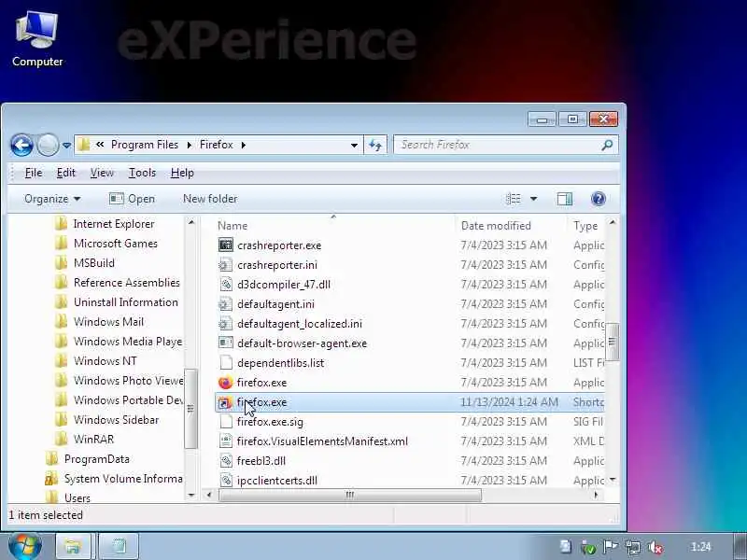Viewport: 747px width, 560px height.
Task: Click the Open toolbar button
Action: [x=132, y=199]
